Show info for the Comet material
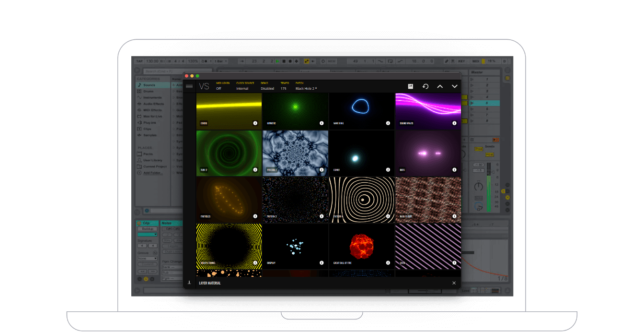 (388, 170)
